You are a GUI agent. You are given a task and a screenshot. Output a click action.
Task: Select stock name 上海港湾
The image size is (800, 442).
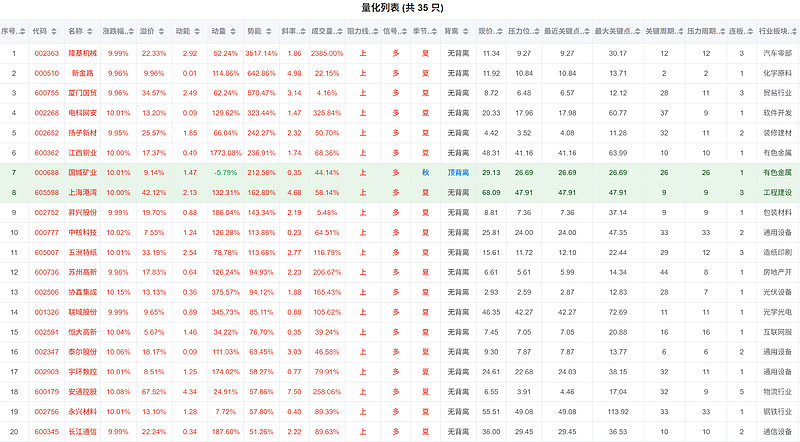(x=83, y=192)
